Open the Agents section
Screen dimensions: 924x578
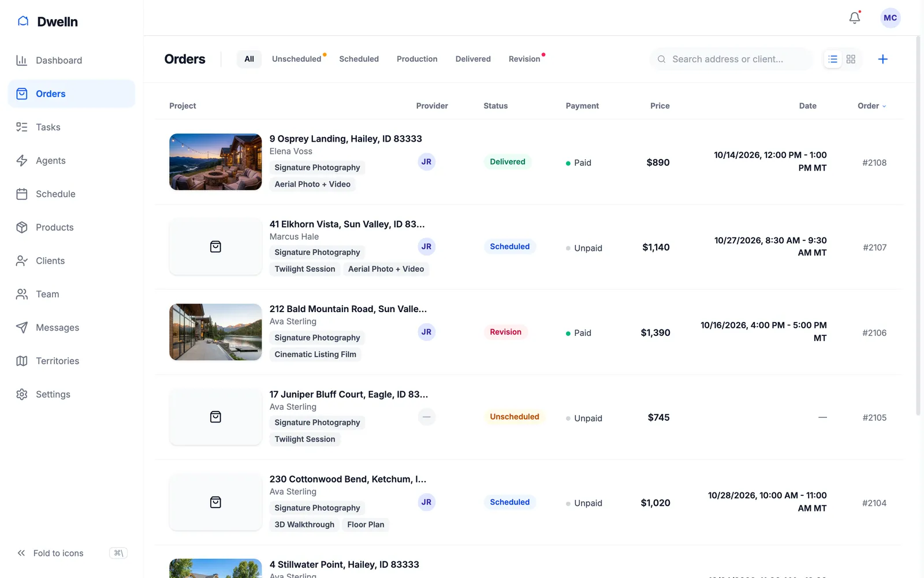pyautogui.click(x=71, y=161)
